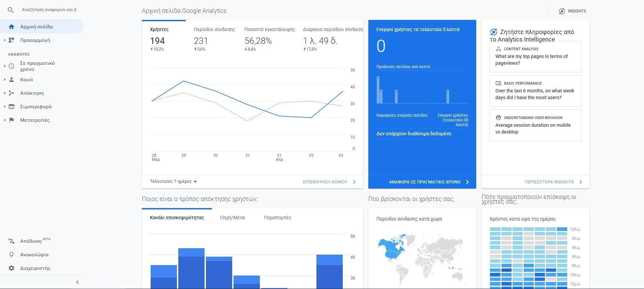Click the Απόδοση attribution icon

click(11, 241)
